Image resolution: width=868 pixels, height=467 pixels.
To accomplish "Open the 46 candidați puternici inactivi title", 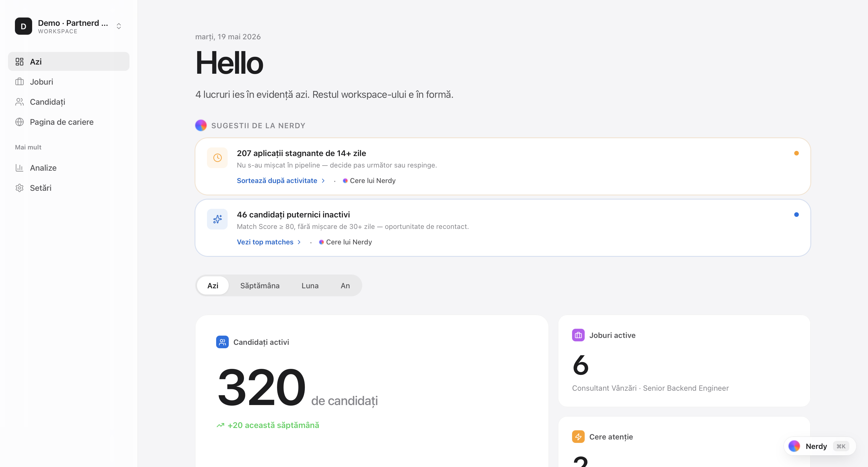I will pos(293,215).
